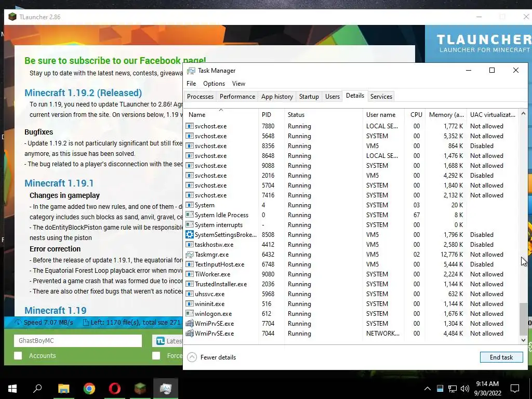Click the scroll down arrow in Details list
The image size is (532, 399).
[x=523, y=340]
